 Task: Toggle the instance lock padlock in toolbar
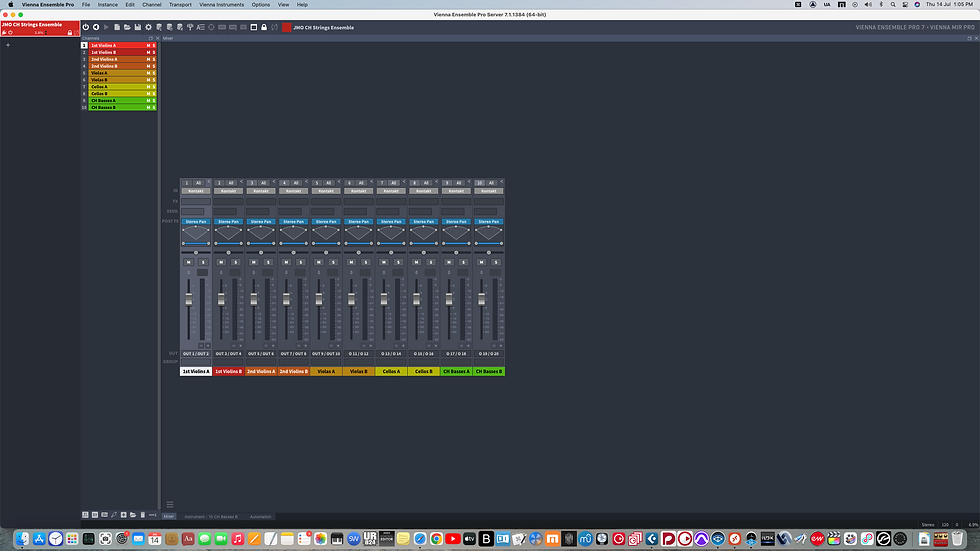coord(264,27)
